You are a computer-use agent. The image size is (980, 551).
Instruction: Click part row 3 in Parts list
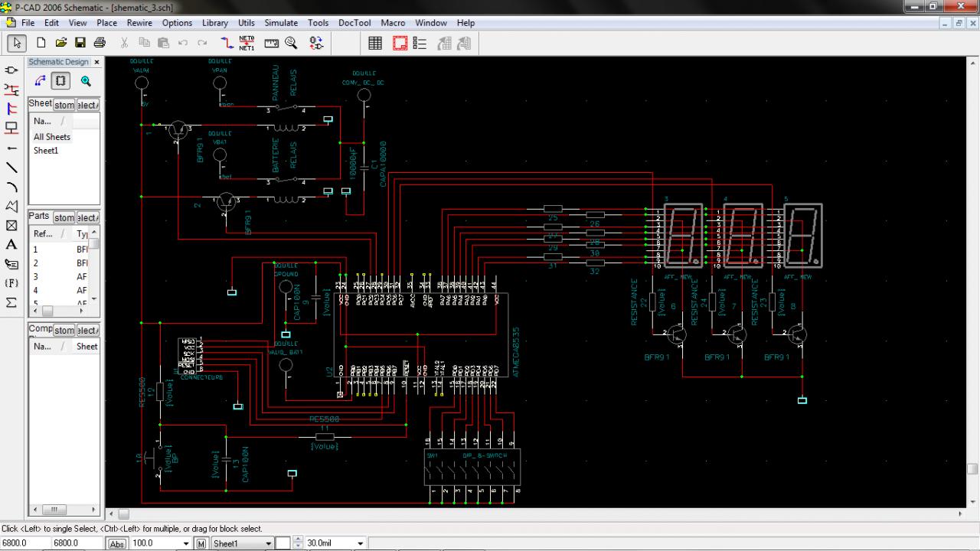(x=60, y=276)
